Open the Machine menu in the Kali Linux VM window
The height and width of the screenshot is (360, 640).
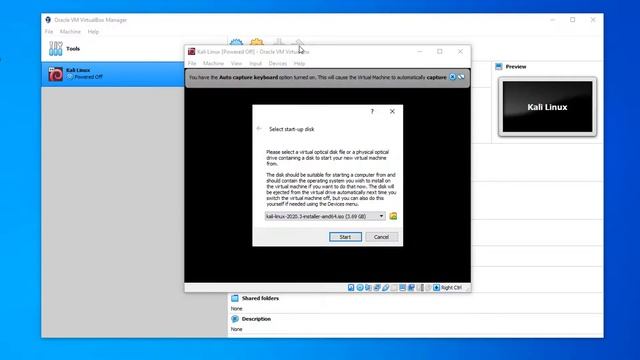[213, 63]
